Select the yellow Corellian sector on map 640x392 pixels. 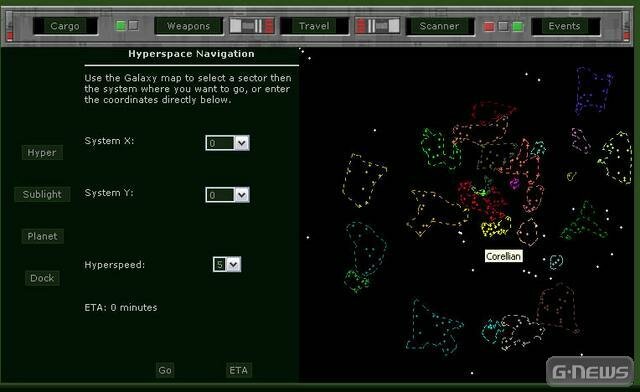tap(496, 227)
